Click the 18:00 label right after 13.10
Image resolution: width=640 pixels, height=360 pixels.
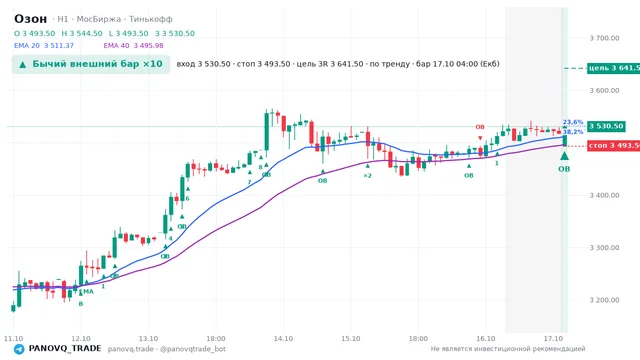tap(216, 339)
